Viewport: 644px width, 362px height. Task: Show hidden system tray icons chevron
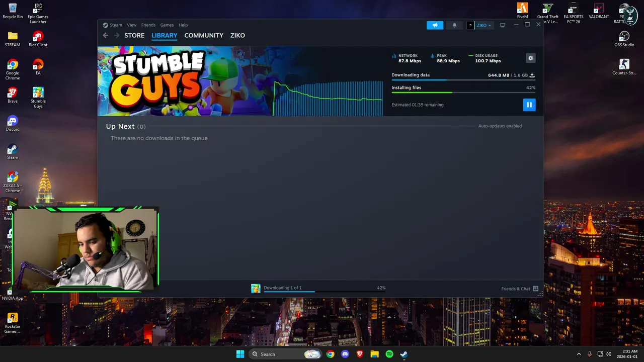579,354
